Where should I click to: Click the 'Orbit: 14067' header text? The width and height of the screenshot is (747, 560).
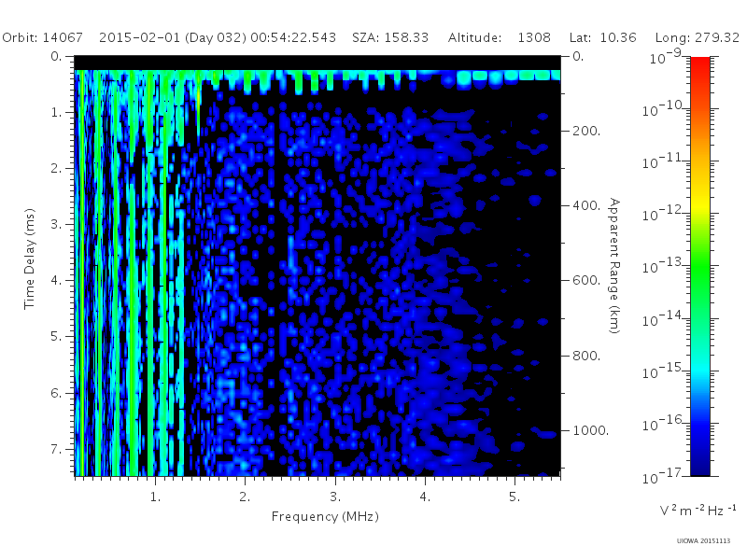pyautogui.click(x=42, y=37)
